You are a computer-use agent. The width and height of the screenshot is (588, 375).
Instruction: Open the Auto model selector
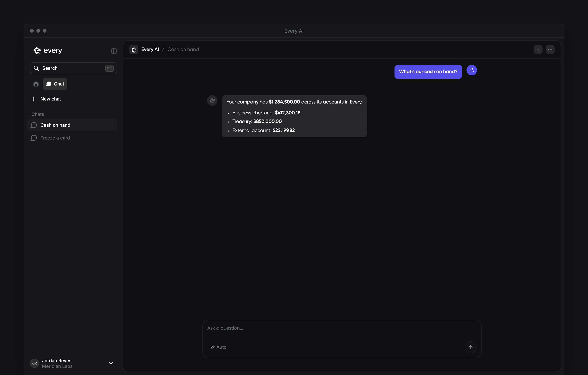[x=219, y=347]
